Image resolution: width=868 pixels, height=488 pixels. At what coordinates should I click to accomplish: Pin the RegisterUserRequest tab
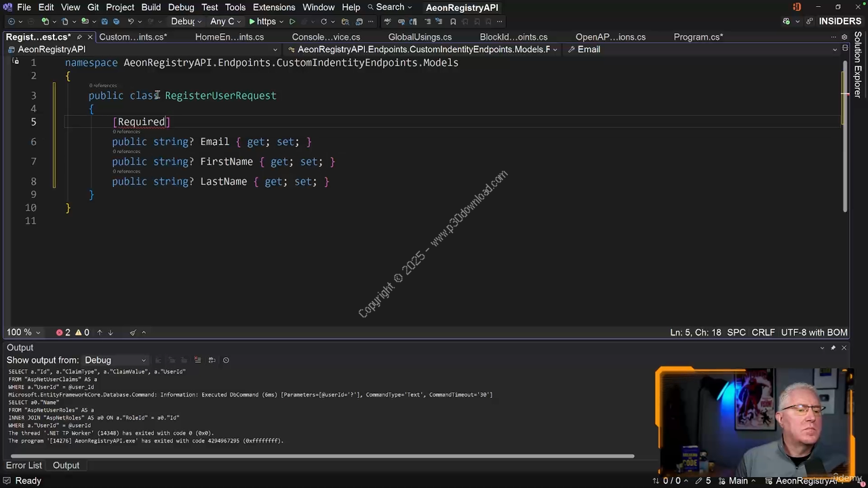coord(79,37)
